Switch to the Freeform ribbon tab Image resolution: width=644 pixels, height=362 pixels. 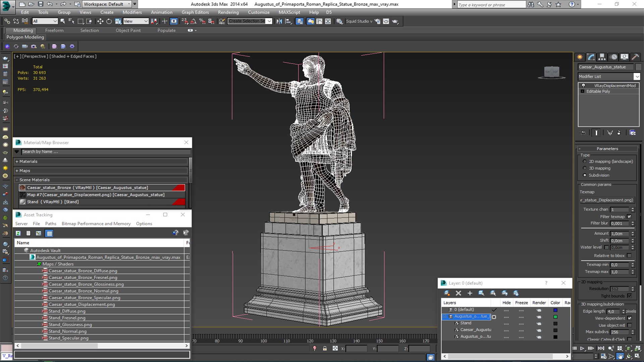point(54,30)
